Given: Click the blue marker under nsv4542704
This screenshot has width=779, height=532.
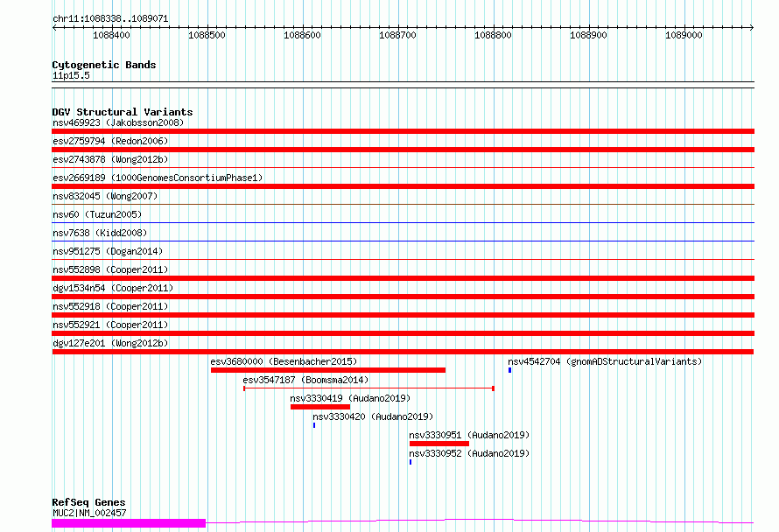Looking at the screenshot, I should click(x=509, y=370).
